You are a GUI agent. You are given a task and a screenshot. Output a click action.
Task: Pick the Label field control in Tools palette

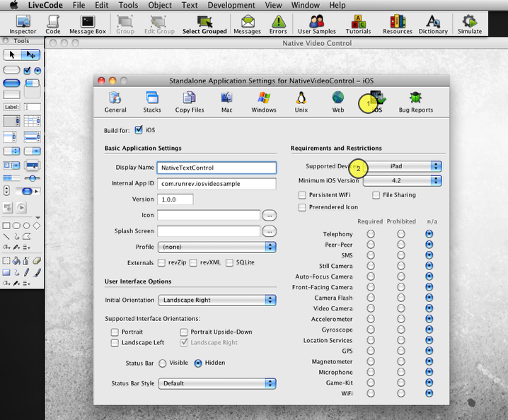(x=11, y=107)
